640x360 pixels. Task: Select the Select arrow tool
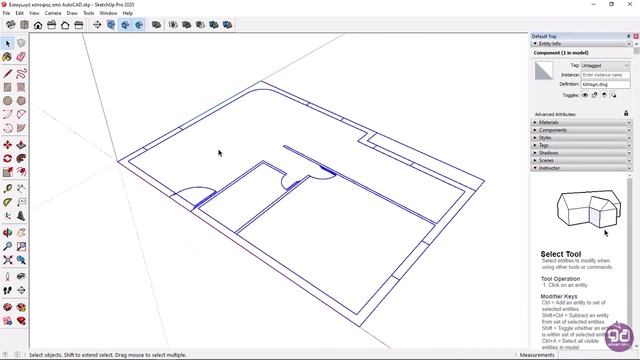coord(8,43)
